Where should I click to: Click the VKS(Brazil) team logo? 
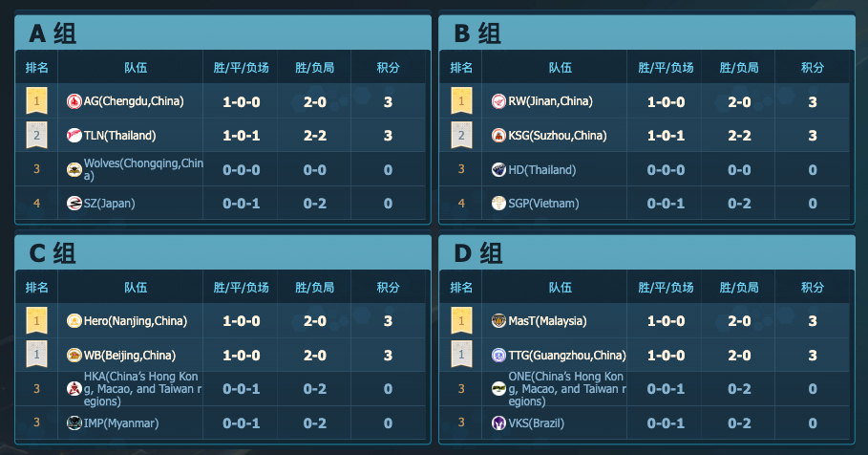tap(498, 422)
